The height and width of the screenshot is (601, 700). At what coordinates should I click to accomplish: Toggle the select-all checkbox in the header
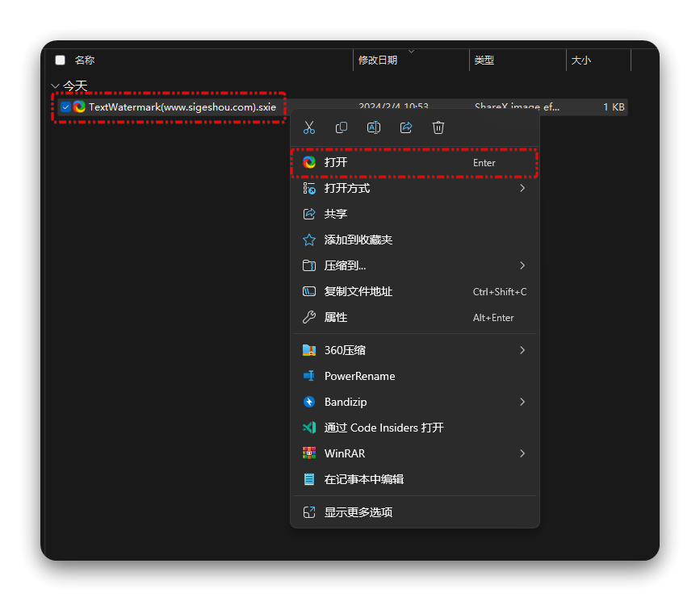tap(60, 60)
